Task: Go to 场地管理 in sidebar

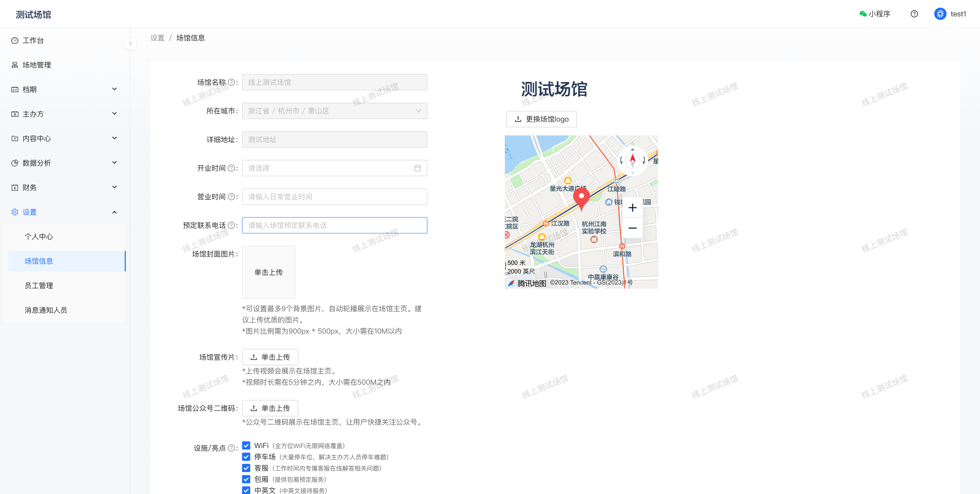Action: [x=37, y=65]
